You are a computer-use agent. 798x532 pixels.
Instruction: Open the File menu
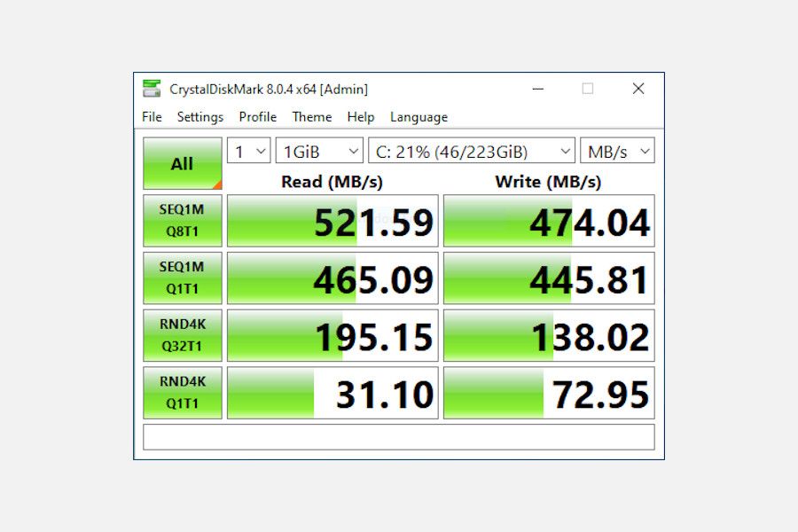(151, 116)
